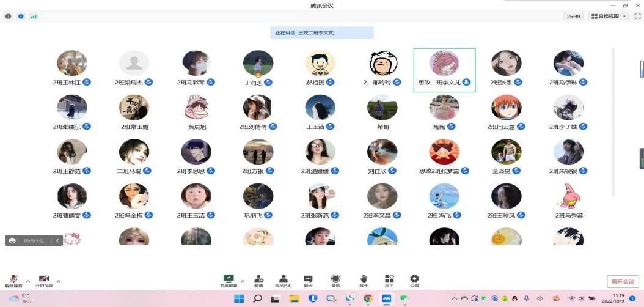Click the Share Screen (共享屏幕) icon

click(x=229, y=279)
